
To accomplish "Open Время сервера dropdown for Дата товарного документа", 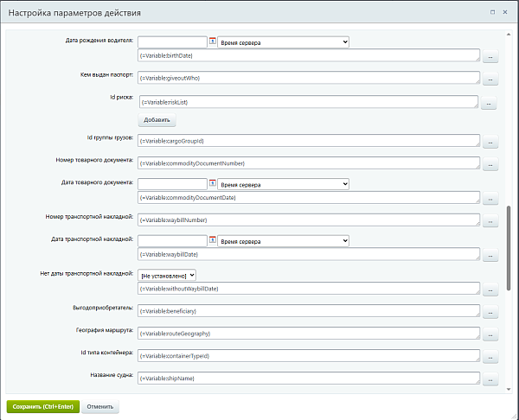I will click(283, 184).
